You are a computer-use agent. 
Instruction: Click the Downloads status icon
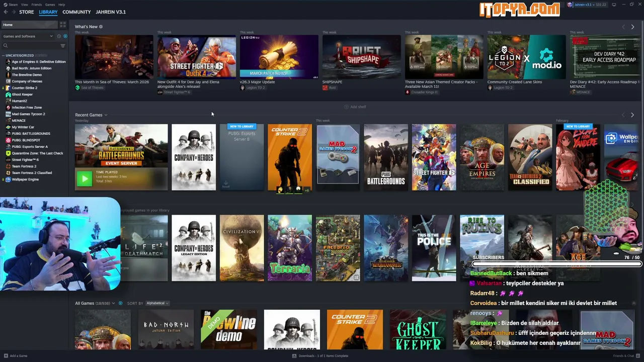pyautogui.click(x=294, y=356)
